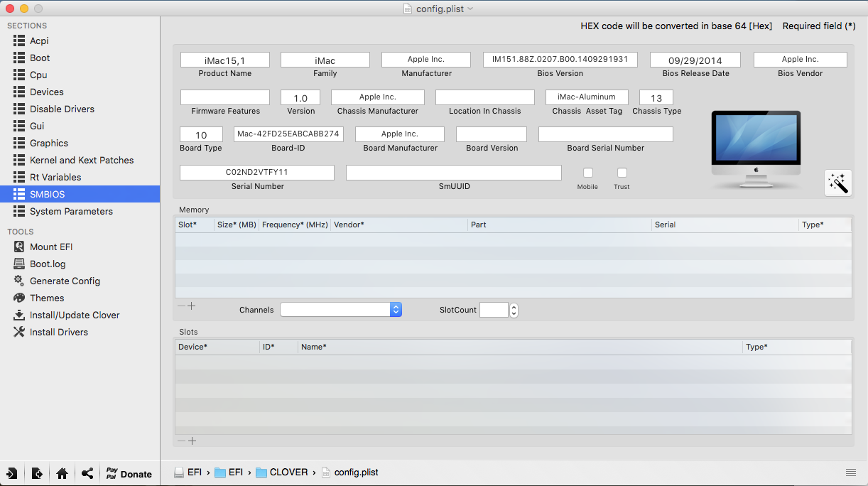Screen dimensions: 868x486
Task: Click the Bios Vendor field
Action: (x=801, y=60)
